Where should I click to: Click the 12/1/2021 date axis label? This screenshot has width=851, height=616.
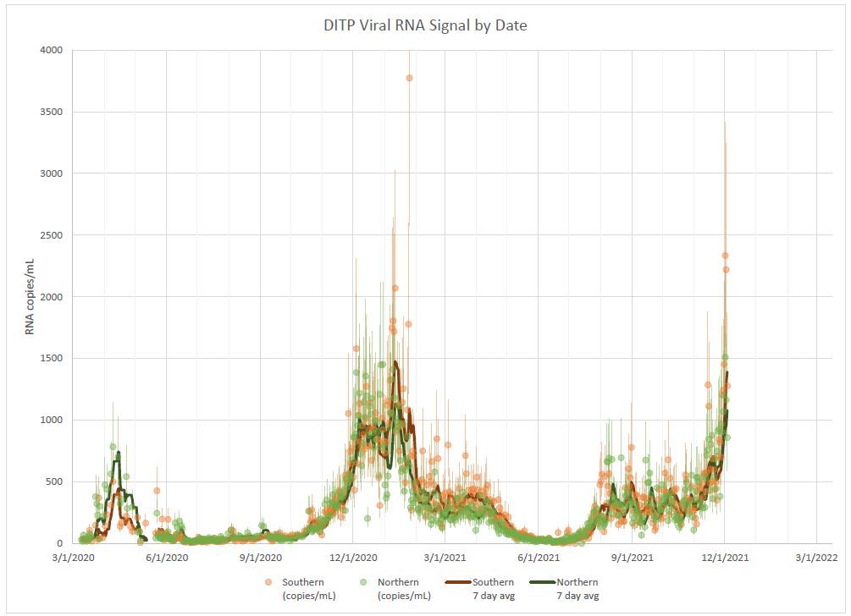725,558
